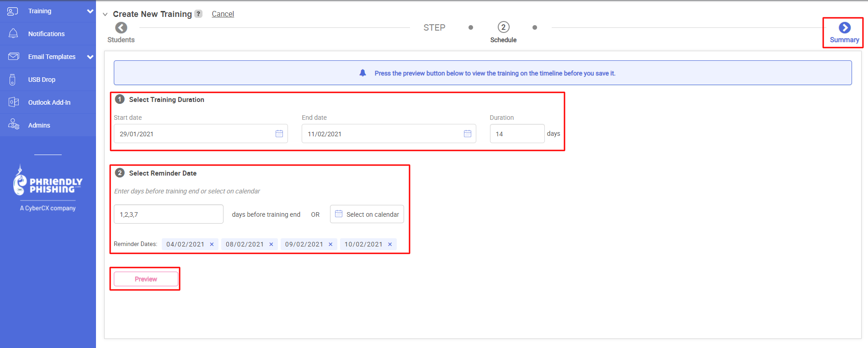Click the Schedule step label
The height and width of the screenshot is (348, 868).
(504, 40)
